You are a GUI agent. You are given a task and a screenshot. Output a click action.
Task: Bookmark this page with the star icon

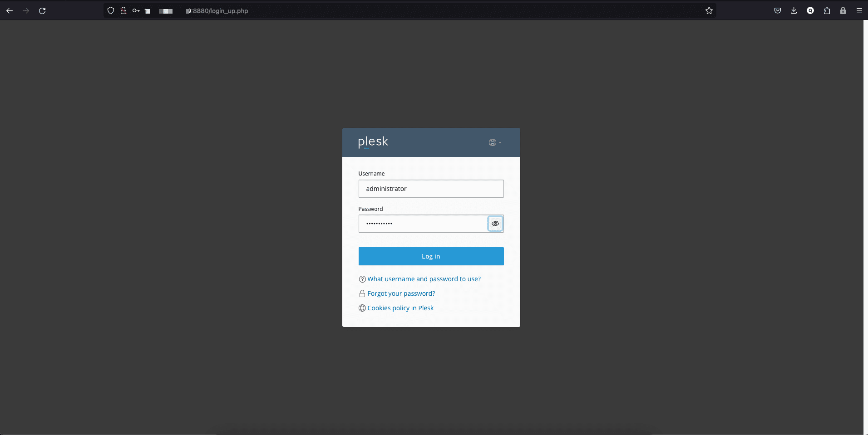tap(709, 11)
